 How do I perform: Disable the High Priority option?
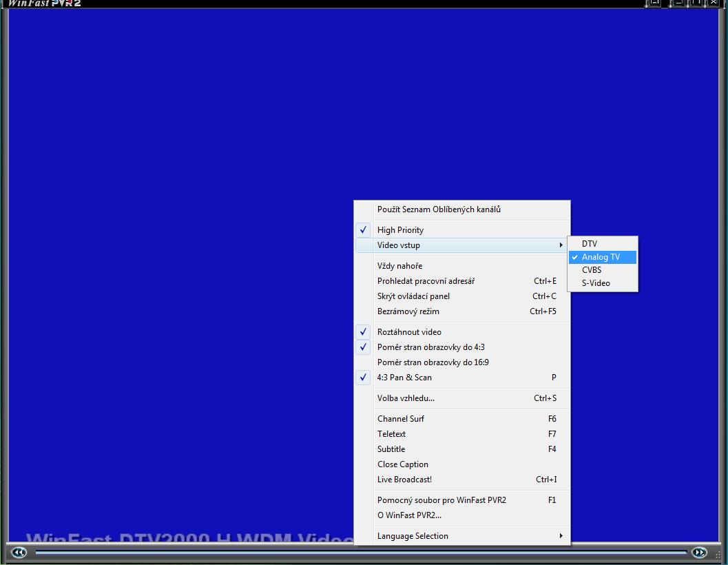[x=400, y=230]
